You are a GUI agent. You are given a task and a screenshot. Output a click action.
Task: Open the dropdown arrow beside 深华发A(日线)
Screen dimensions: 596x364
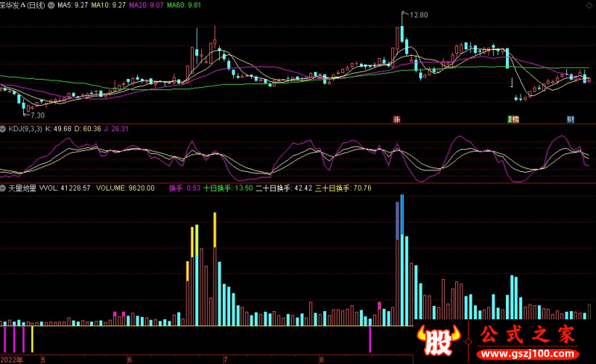click(51, 5)
